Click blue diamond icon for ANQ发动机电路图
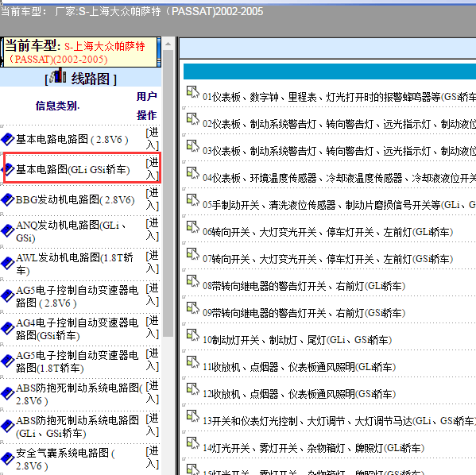 (7, 230)
